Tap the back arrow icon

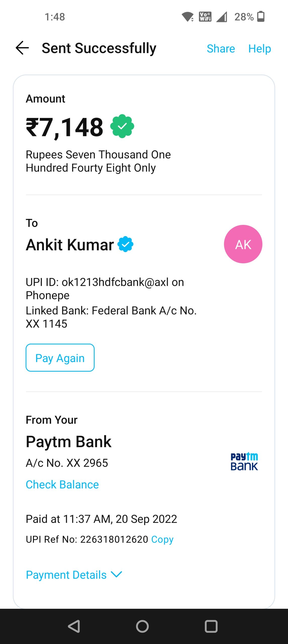pos(22,48)
